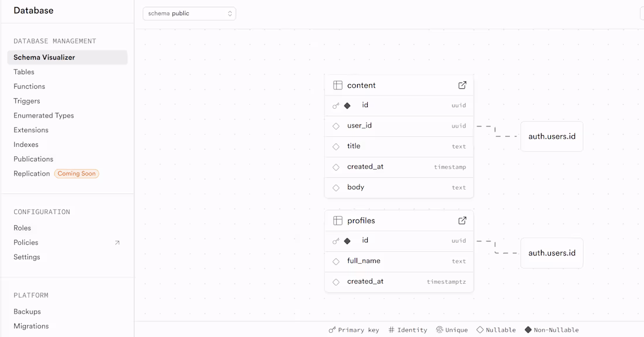Screen dimensions: 644x337
Task: Click the Non-Nullable legend filled diamond
Action: 528,329
